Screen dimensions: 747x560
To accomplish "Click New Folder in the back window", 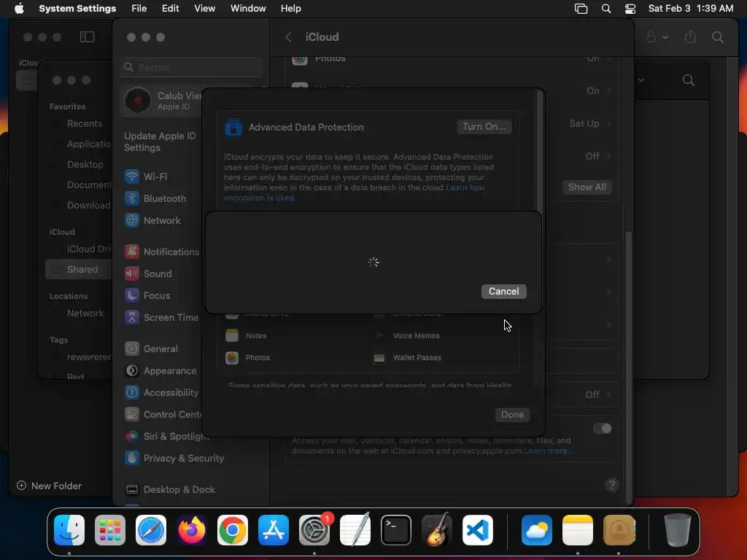I will pyautogui.click(x=49, y=486).
